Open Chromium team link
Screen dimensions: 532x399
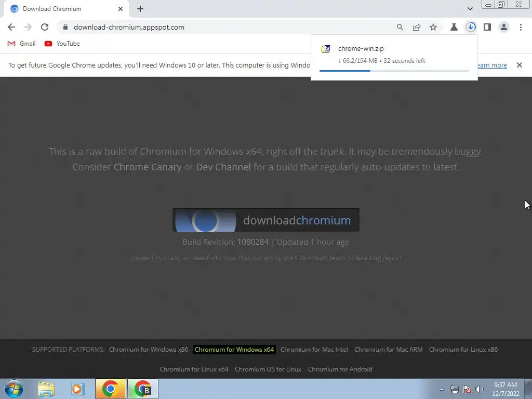click(x=320, y=258)
